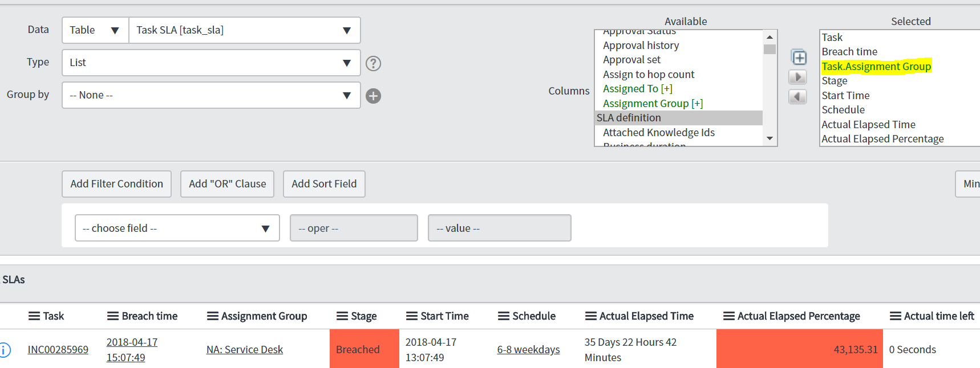Image resolution: width=980 pixels, height=368 pixels.
Task: Click the help question mark icon beside Type
Action: click(373, 63)
